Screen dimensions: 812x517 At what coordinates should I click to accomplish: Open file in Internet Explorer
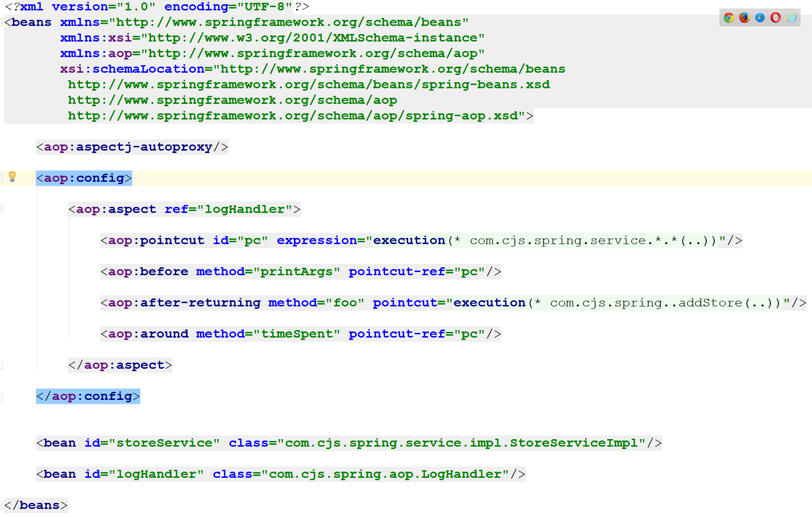(792, 17)
